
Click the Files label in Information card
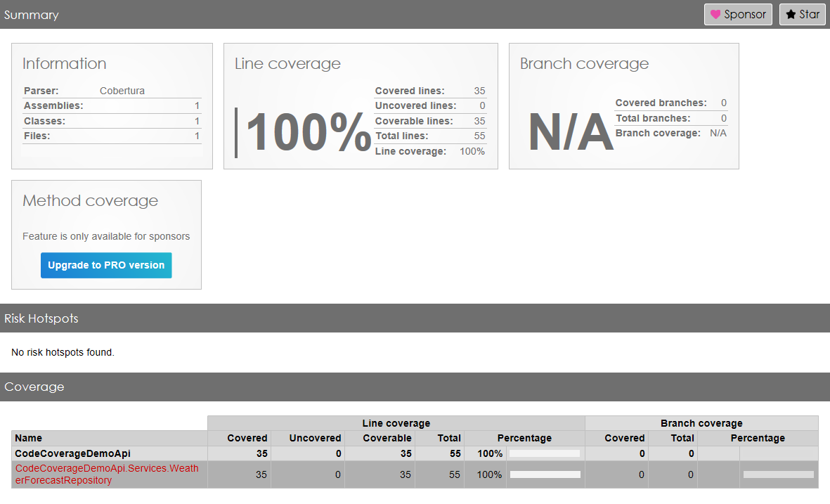click(x=37, y=136)
